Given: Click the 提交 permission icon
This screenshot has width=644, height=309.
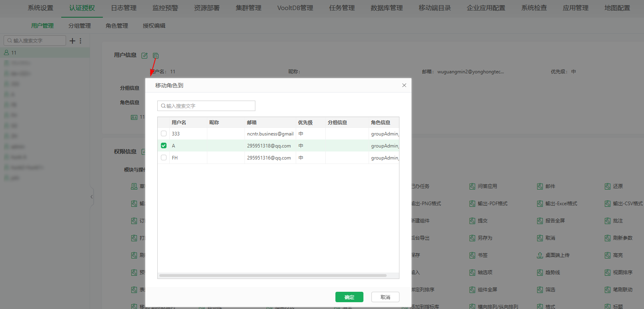Looking at the screenshot, I should tap(472, 221).
